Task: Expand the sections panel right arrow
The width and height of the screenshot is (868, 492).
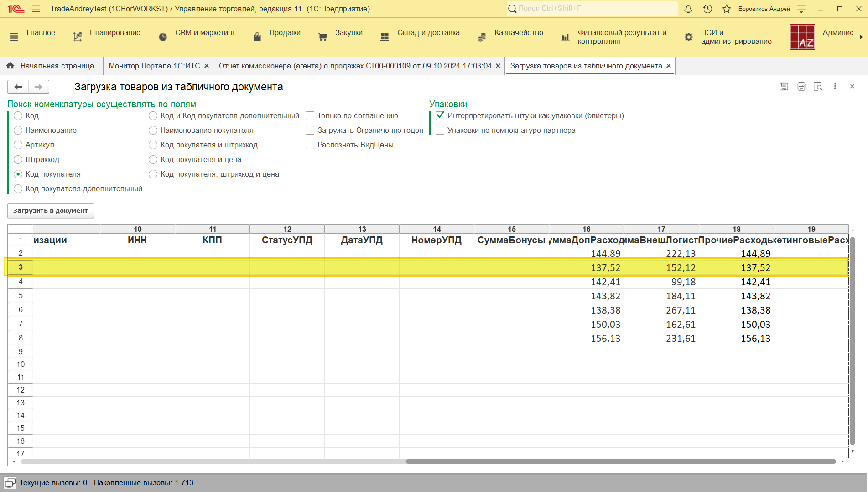Action: [861, 37]
